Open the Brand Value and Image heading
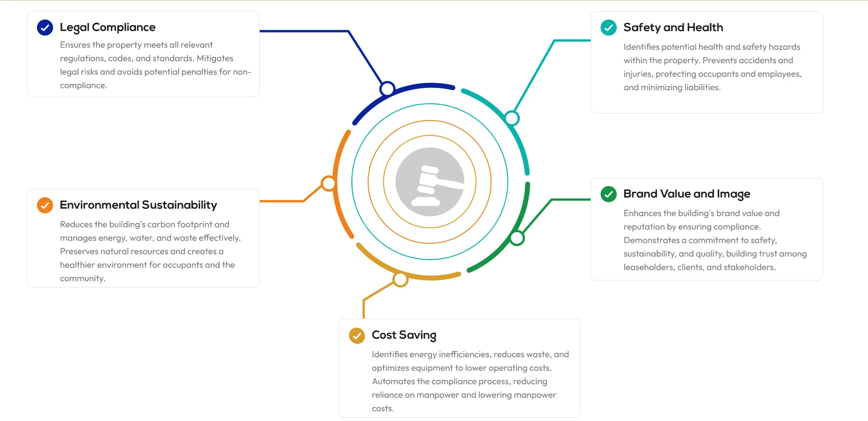 tap(686, 194)
